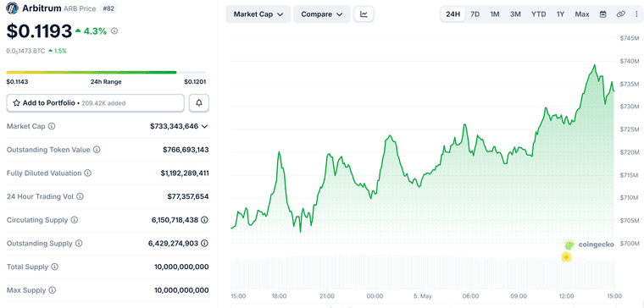The height and width of the screenshot is (308, 644).
Task: Click the 5. May x-axis label
Action: tap(423, 296)
